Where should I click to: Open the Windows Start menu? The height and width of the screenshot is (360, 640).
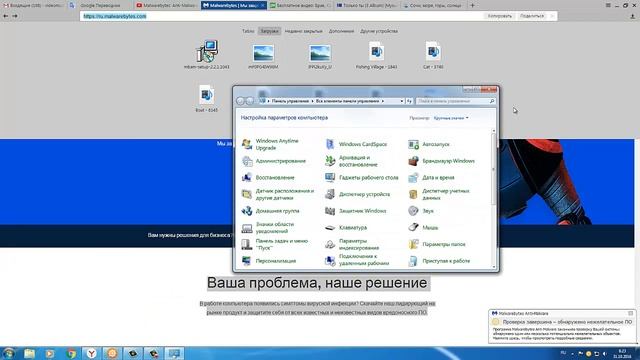click(8, 353)
